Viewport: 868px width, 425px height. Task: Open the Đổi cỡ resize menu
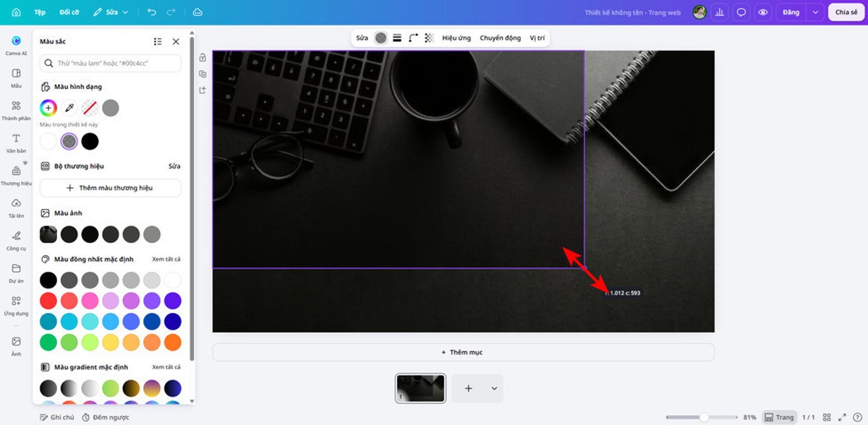coord(69,12)
